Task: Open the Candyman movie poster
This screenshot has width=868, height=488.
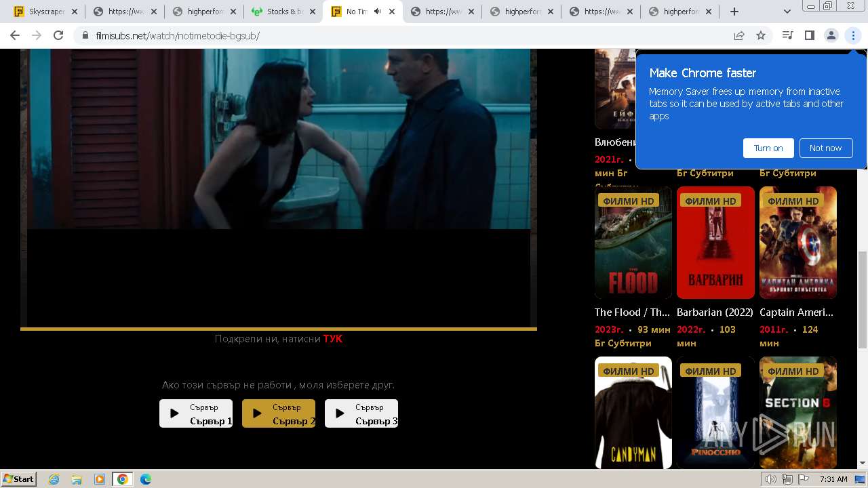Action: tap(633, 413)
